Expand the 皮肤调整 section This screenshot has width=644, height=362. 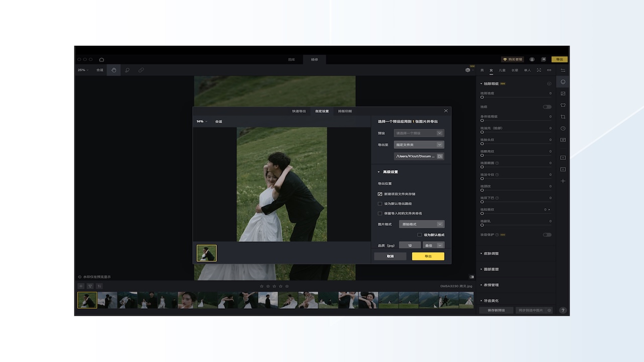point(491,253)
